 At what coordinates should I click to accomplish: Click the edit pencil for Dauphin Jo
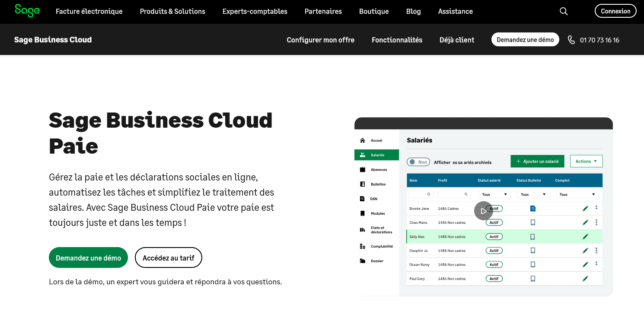[x=586, y=251]
